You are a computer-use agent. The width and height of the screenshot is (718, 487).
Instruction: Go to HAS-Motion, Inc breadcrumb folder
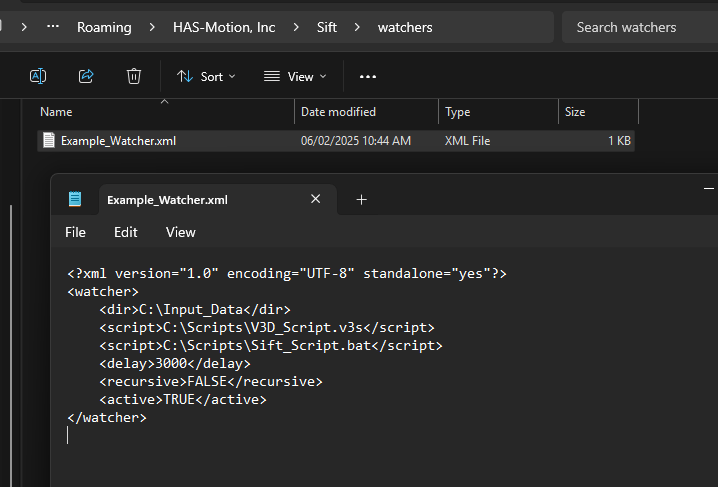click(x=224, y=27)
